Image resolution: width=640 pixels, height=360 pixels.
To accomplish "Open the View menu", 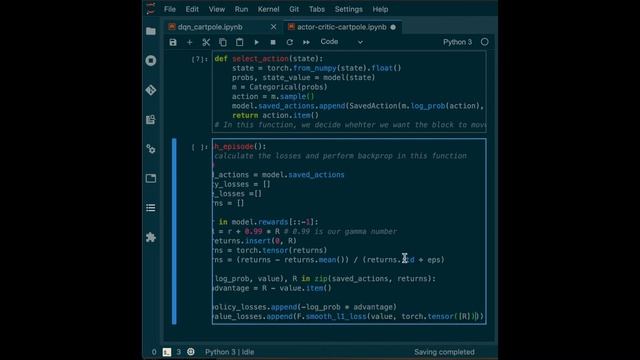I will [x=217, y=9].
